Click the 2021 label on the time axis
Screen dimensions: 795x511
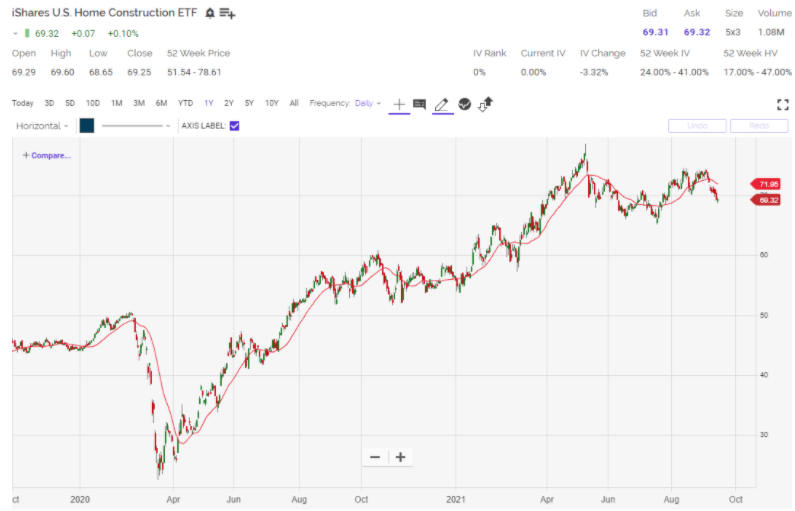pos(456,499)
